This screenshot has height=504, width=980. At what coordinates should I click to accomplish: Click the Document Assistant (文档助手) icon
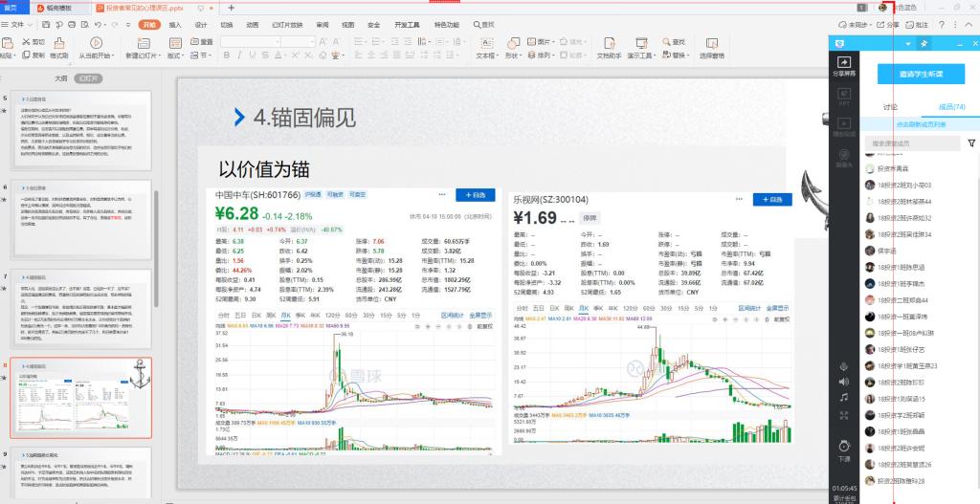click(609, 43)
